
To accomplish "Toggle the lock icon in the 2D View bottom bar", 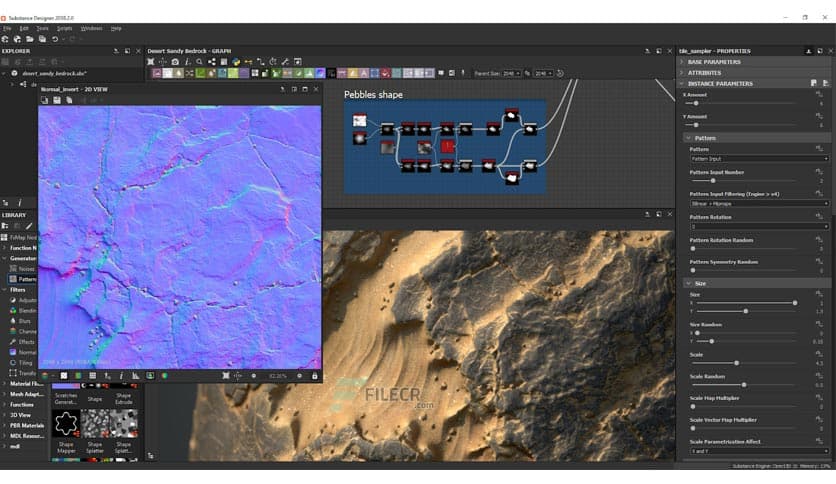I will pyautogui.click(x=315, y=376).
